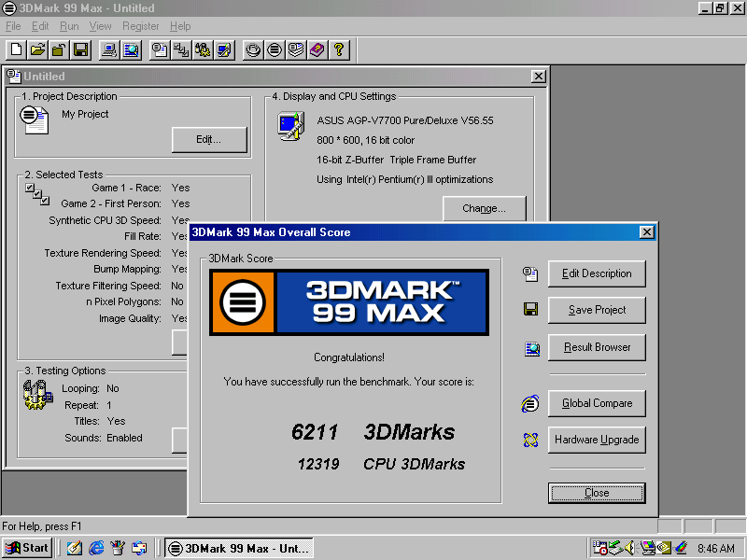Open the View menu
The height and width of the screenshot is (560, 747).
[100, 26]
